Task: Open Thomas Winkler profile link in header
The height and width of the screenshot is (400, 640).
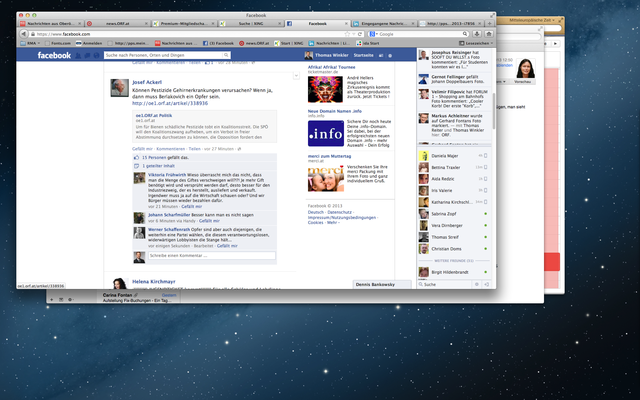Action: [327, 55]
